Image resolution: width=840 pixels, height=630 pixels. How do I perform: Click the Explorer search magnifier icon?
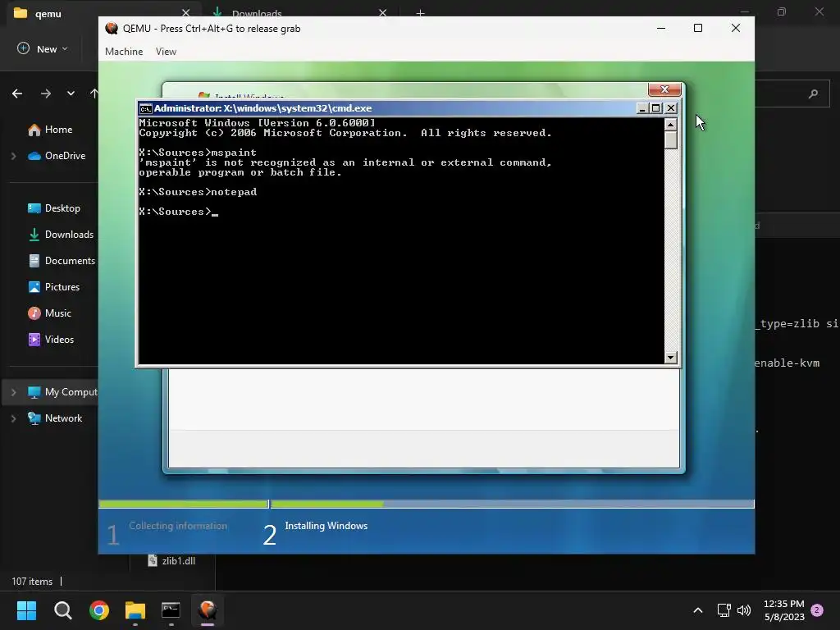coord(813,94)
